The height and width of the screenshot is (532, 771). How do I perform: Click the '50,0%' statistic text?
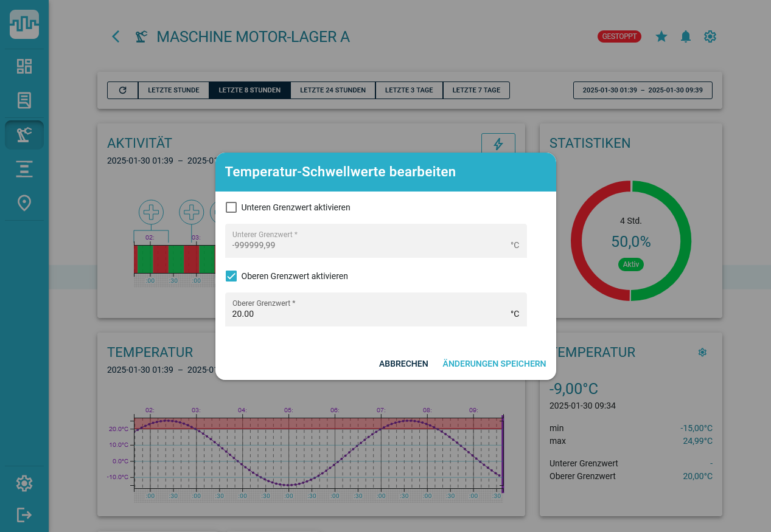click(631, 242)
